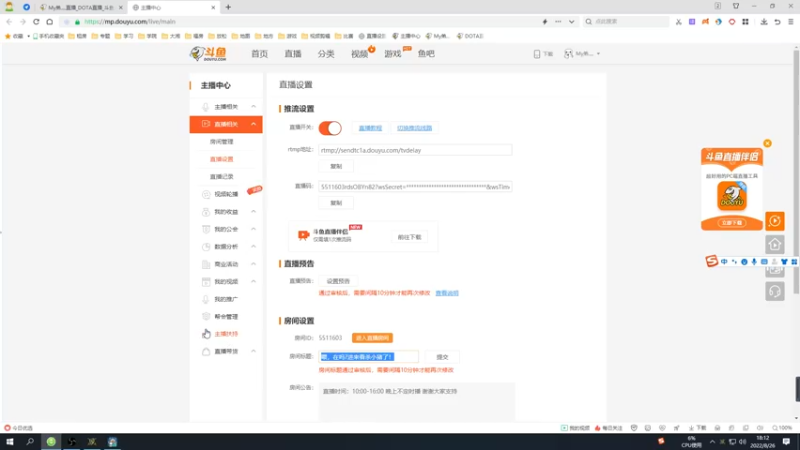This screenshot has width=800, height=450.
Task: Expand the 我的收益 sidebar section
Action: point(254,211)
